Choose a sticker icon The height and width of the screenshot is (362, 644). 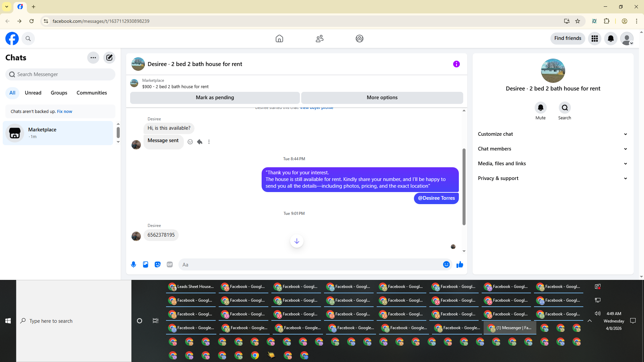coord(158,264)
